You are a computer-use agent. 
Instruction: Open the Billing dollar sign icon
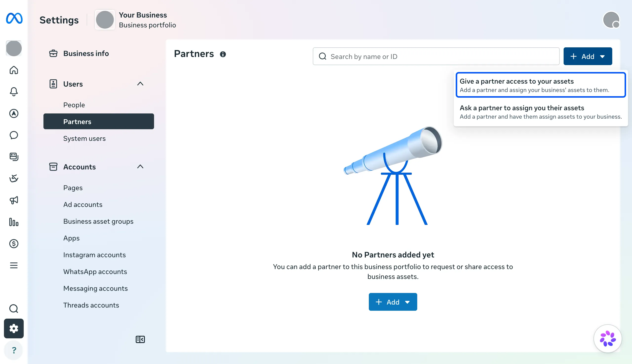tap(14, 243)
